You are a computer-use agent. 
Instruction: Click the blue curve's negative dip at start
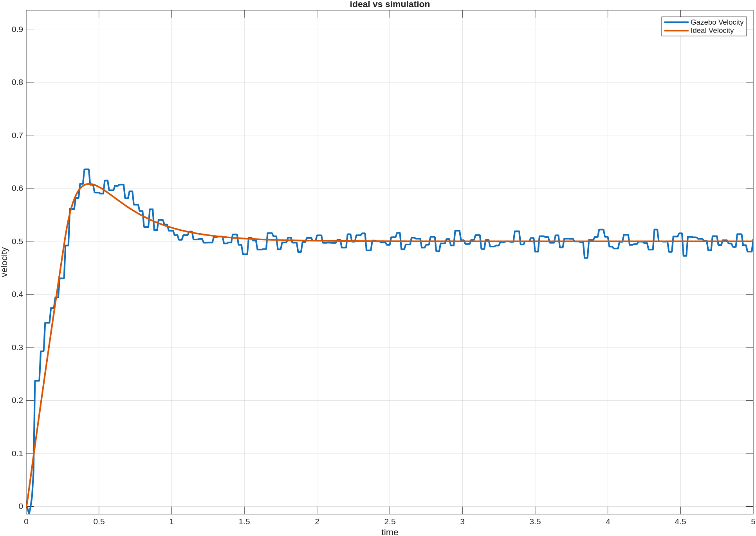pos(29,513)
